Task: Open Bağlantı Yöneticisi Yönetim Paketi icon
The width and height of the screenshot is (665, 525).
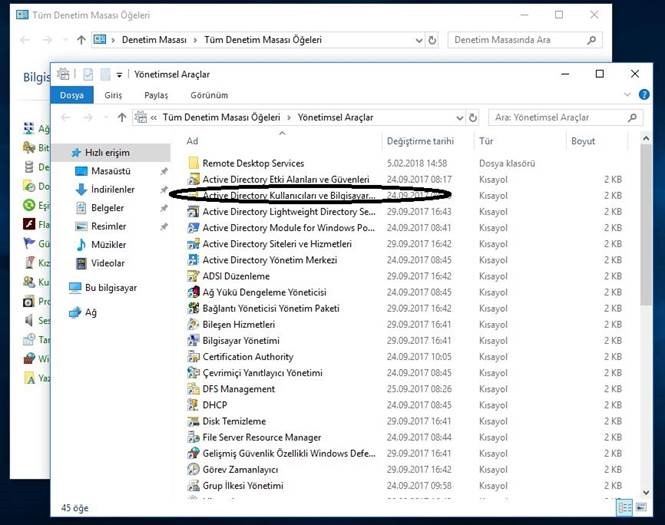Action: (193, 308)
